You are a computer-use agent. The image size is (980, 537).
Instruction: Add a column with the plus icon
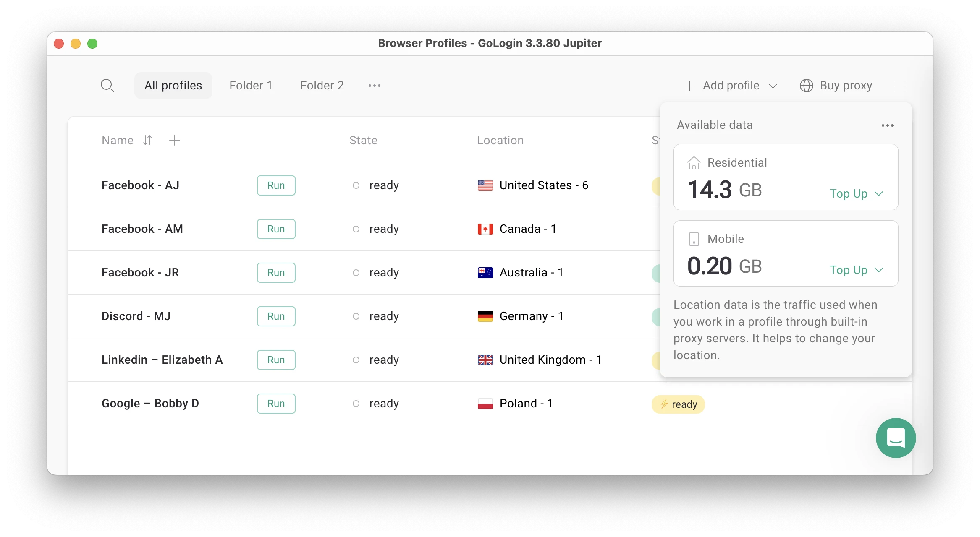tap(175, 140)
